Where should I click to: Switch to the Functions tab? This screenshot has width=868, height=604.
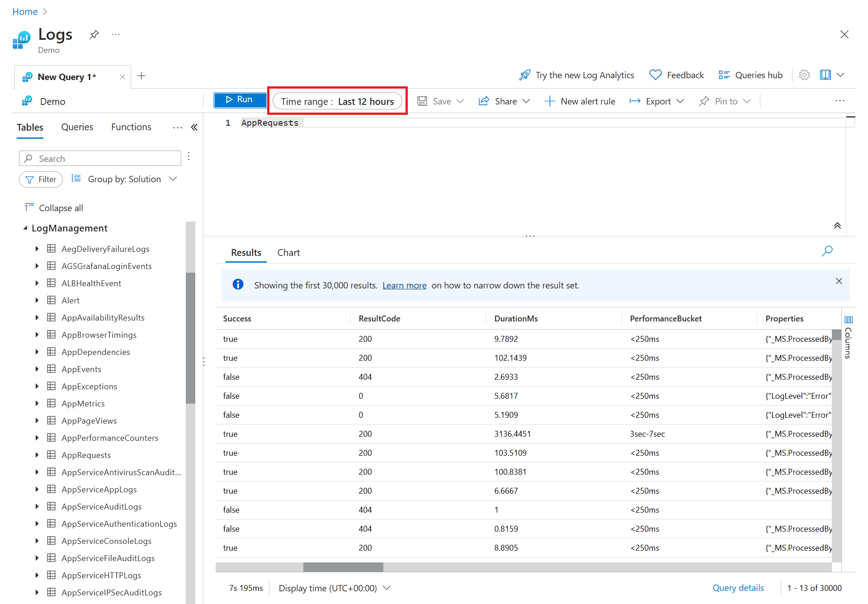coord(131,127)
